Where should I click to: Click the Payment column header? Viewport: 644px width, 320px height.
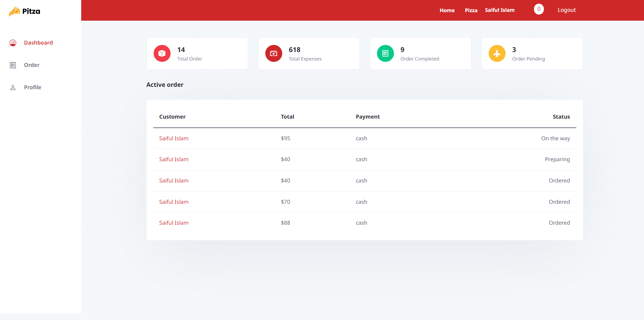point(368,117)
